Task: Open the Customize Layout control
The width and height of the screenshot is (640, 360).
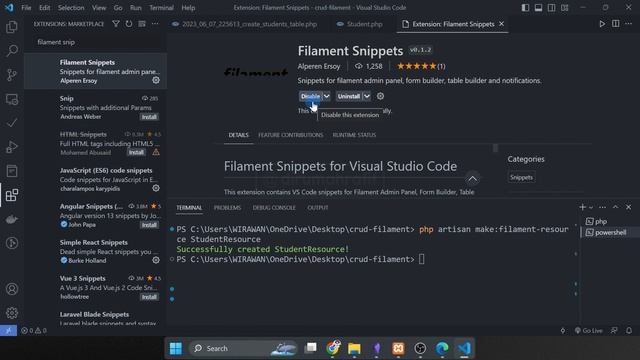Action: (x=564, y=8)
